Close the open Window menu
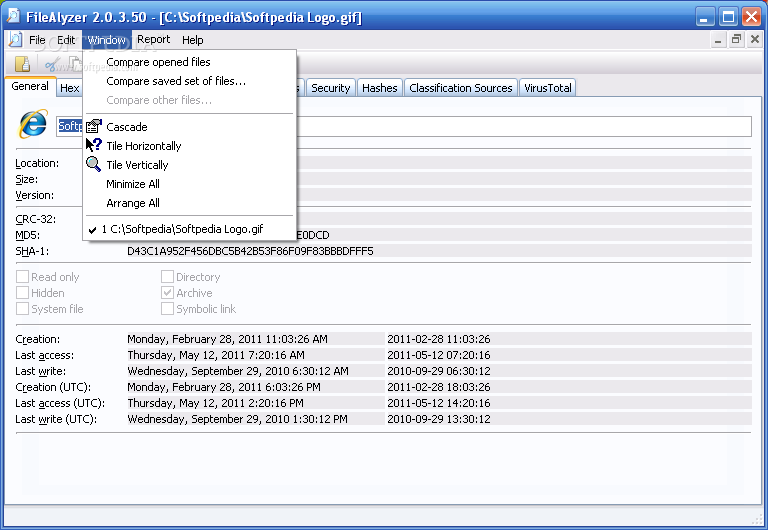 tap(107, 40)
